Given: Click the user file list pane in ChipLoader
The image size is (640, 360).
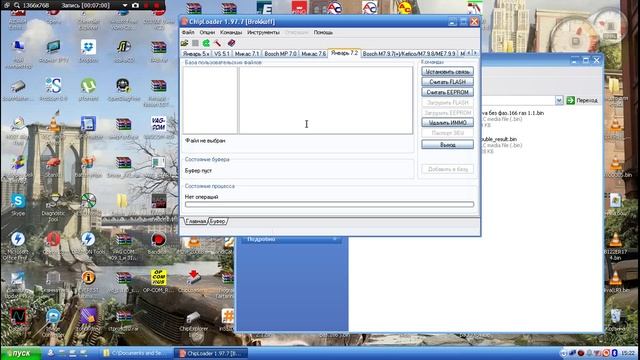Looking at the screenshot, I should (326, 100).
